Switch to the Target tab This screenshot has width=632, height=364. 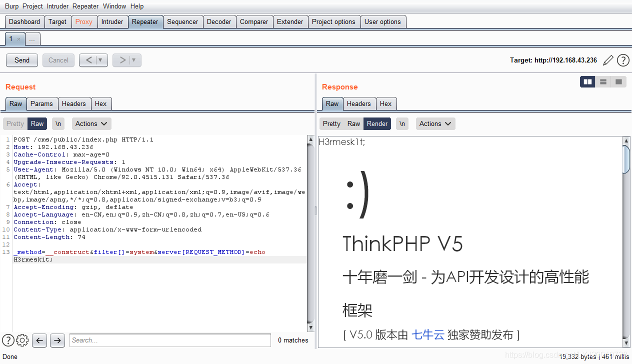pyautogui.click(x=57, y=21)
